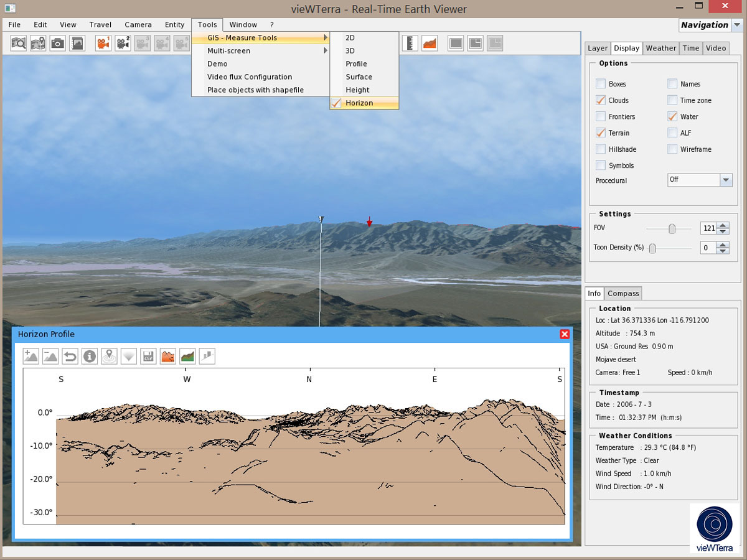The width and height of the screenshot is (747, 560).
Task: Enable the Symbols checkbox
Action: pyautogui.click(x=600, y=166)
